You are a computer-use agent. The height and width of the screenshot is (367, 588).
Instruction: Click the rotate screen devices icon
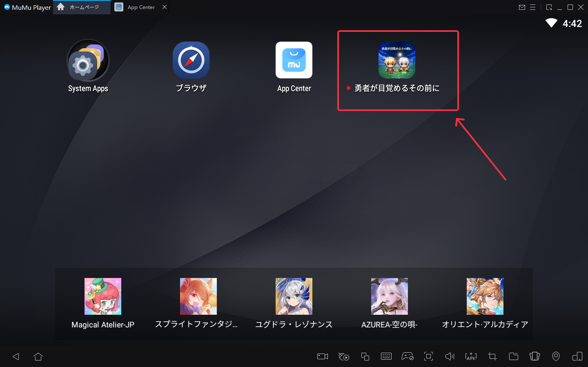click(577, 356)
